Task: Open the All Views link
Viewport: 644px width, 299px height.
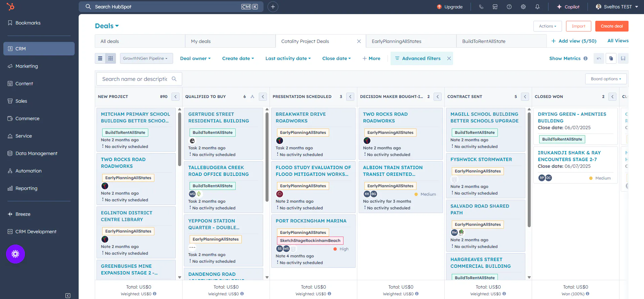Action: pyautogui.click(x=618, y=41)
